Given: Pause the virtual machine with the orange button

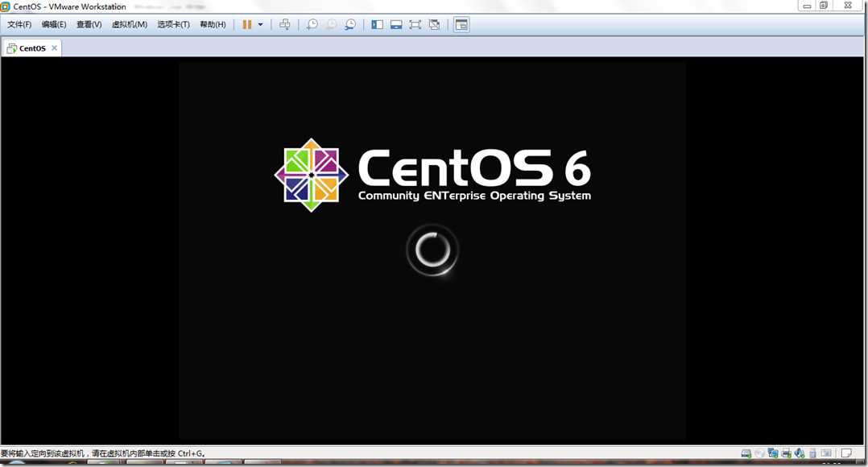Looking at the screenshot, I should click(x=247, y=24).
